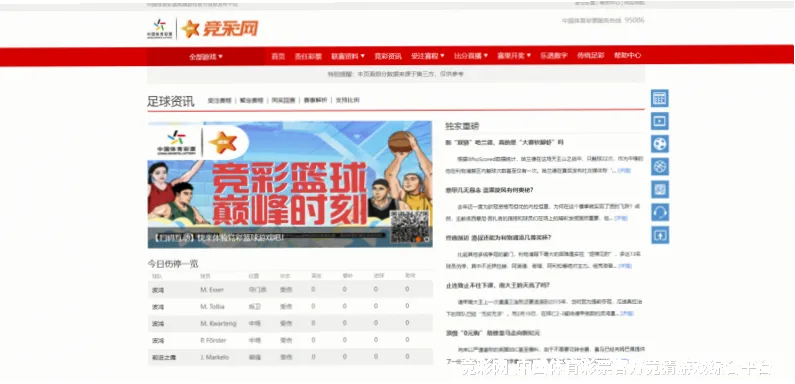Expand the 受注赛程 navigation dropdown

point(427,56)
